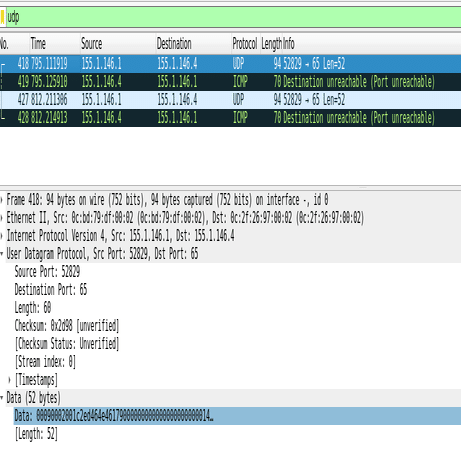
Task: Sort by the Length column header
Action: coord(271,44)
